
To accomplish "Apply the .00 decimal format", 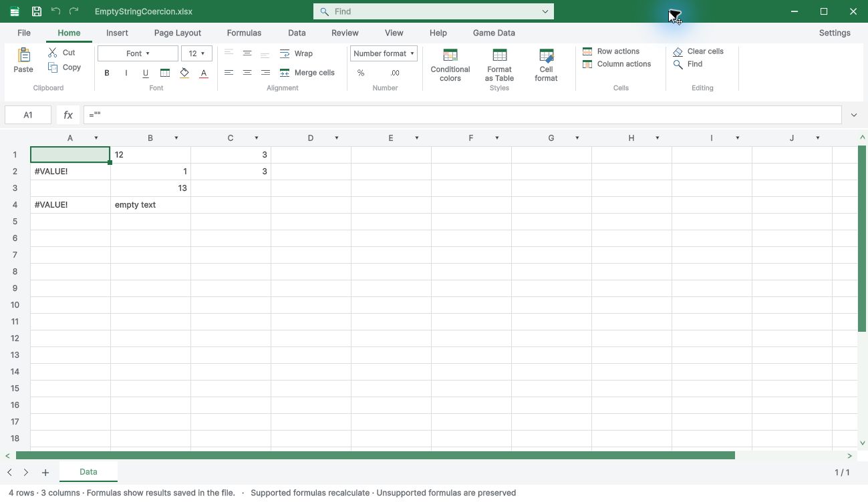I will pos(394,73).
